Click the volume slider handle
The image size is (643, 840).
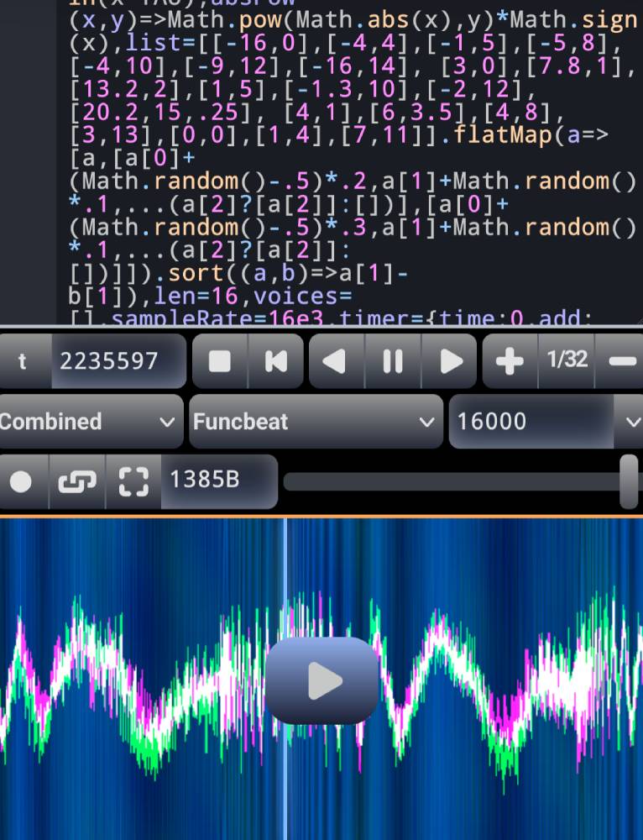(629, 480)
